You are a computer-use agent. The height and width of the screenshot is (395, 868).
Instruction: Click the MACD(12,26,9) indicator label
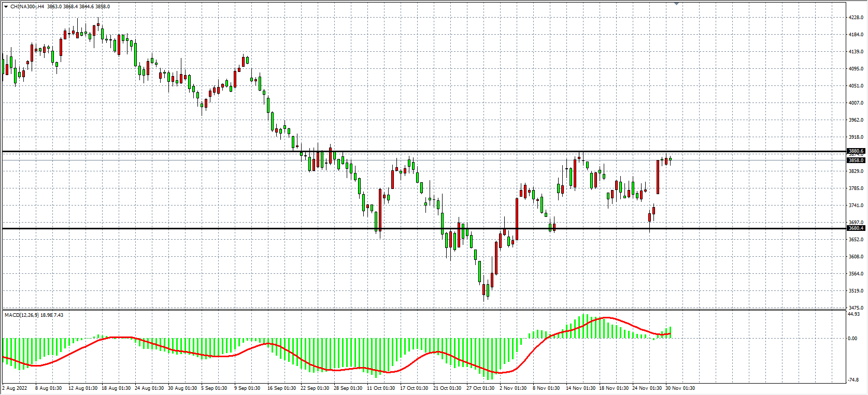[x=21, y=315]
